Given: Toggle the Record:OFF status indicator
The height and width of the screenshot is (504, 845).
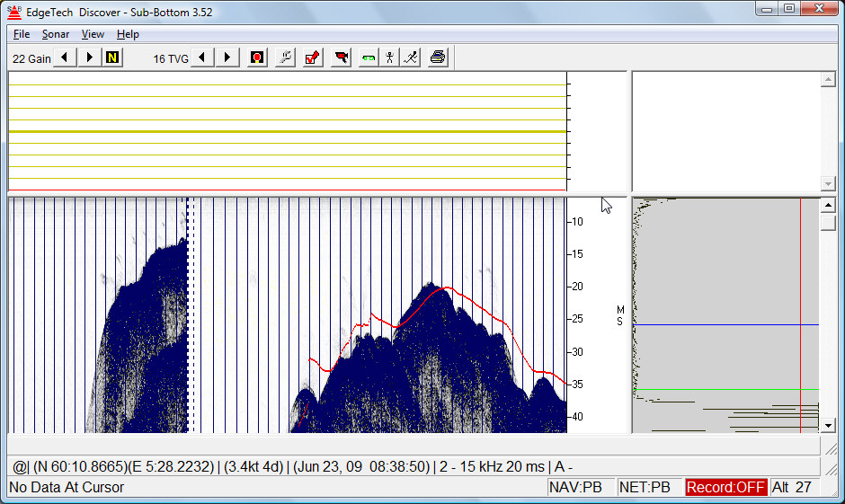Looking at the screenshot, I should 725,487.
